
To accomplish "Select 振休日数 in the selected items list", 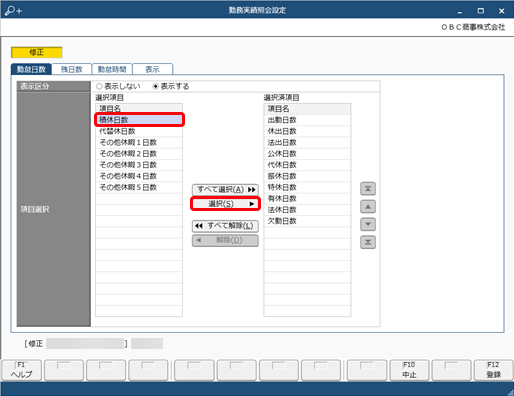I will (307, 176).
